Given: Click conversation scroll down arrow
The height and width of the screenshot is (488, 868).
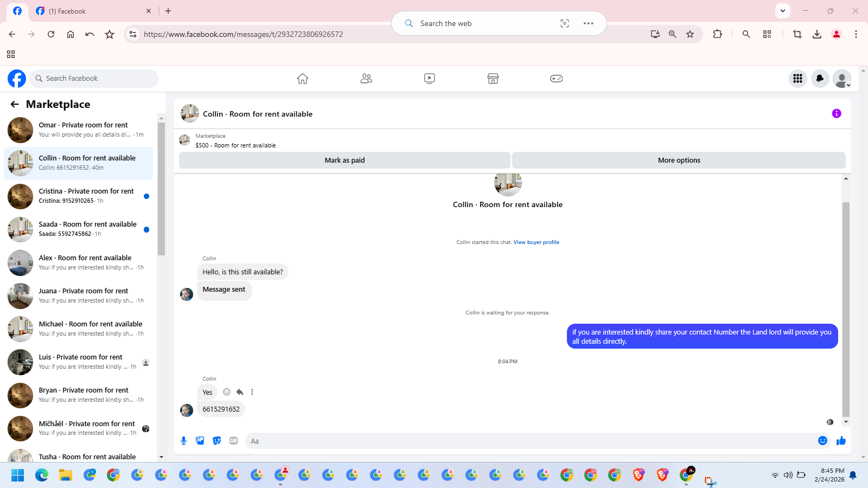Looking at the screenshot, I should point(846,422).
